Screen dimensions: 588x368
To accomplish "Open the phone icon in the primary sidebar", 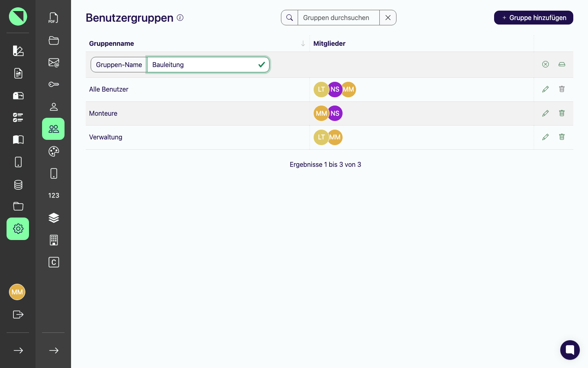I will (18, 162).
